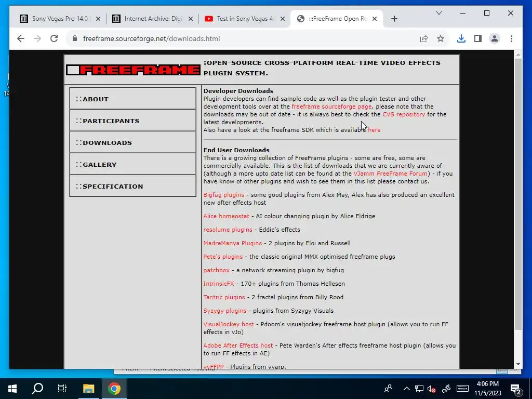The height and width of the screenshot is (399, 532).
Task: Open the ABOUT navigation item
Action: [132, 98]
